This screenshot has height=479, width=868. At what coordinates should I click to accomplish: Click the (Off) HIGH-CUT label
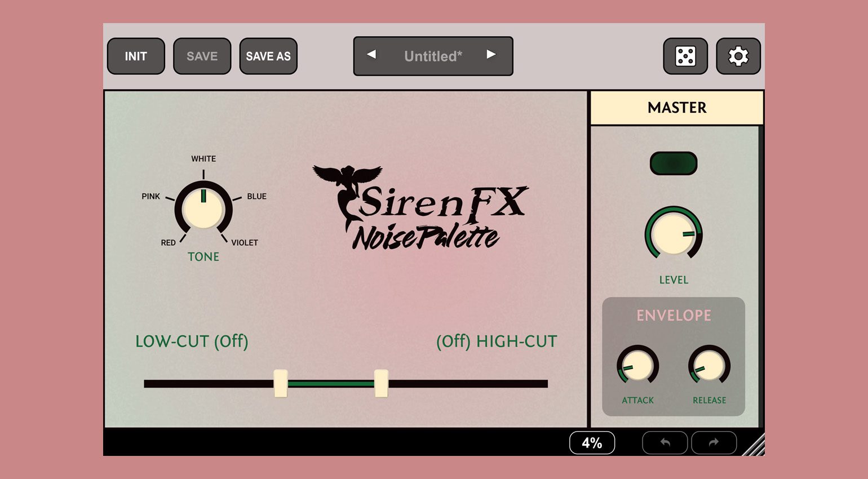pos(497,341)
